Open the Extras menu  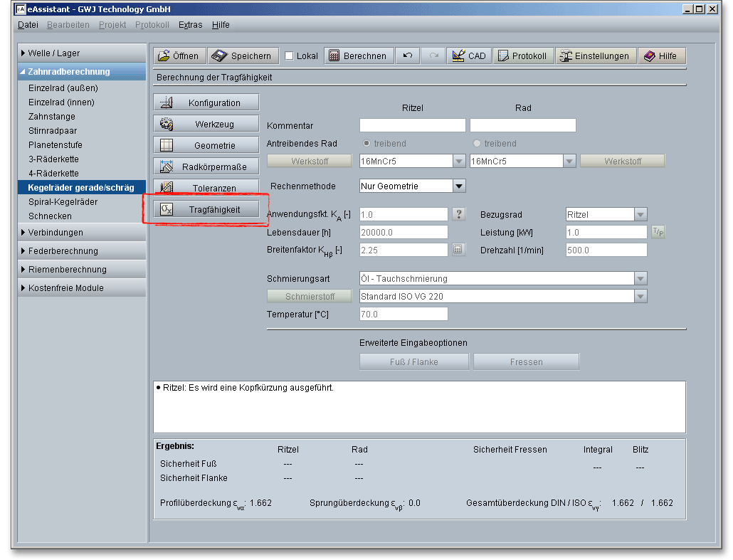point(190,25)
